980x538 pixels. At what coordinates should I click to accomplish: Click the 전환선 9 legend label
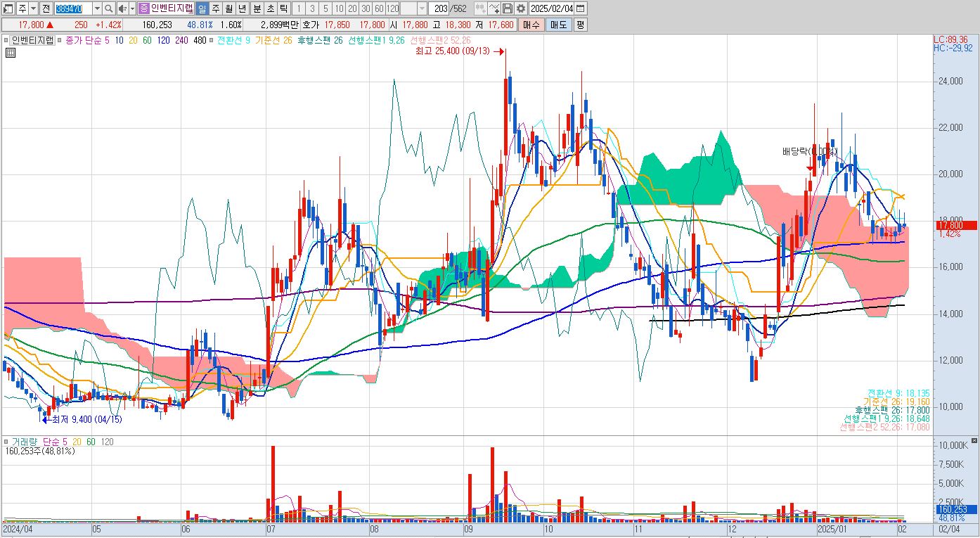[x=233, y=40]
